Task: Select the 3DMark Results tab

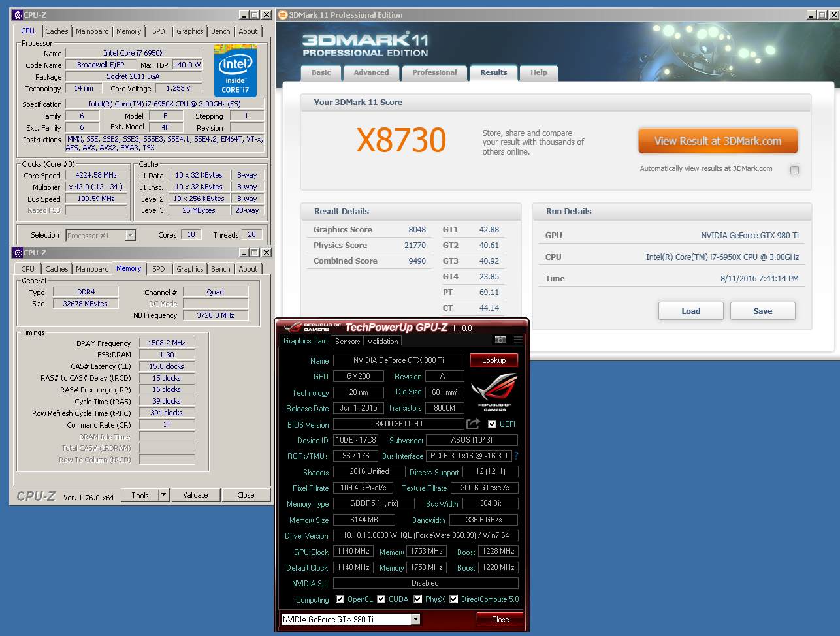Action: (494, 72)
